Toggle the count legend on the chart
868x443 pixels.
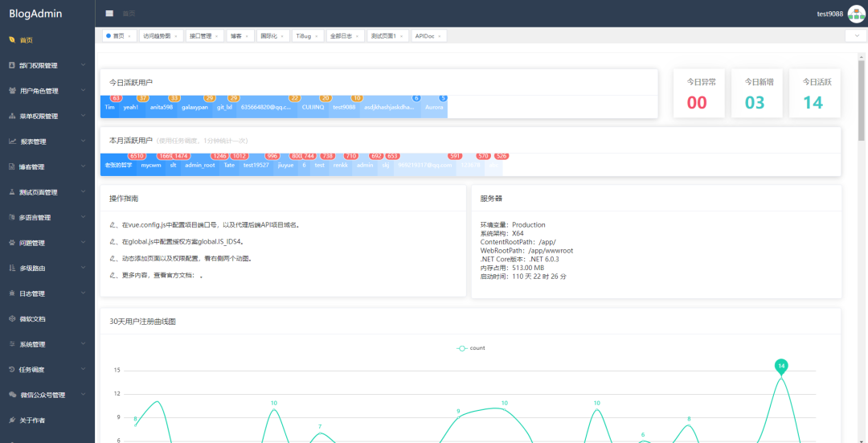(470, 348)
